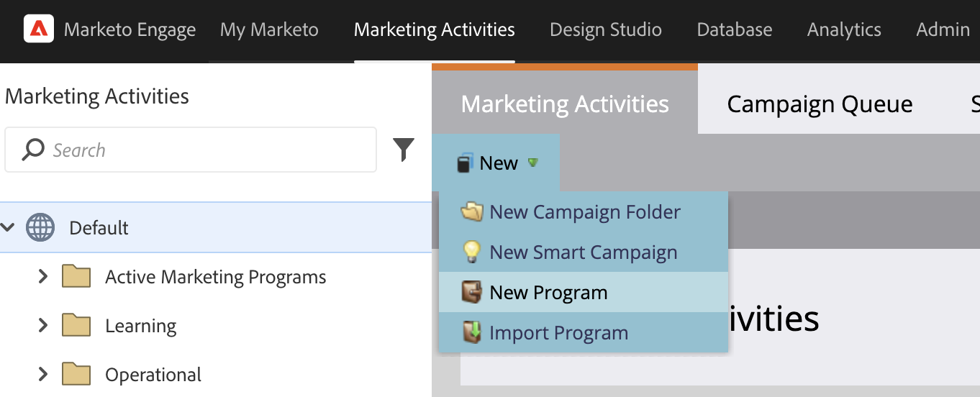Click the green arrow beside New

point(532,163)
